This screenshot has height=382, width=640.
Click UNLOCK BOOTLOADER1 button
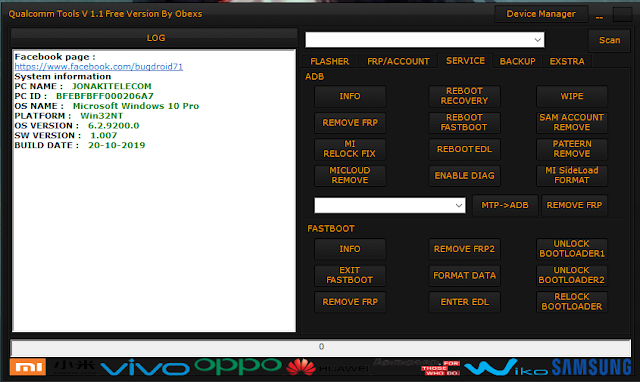(571, 249)
